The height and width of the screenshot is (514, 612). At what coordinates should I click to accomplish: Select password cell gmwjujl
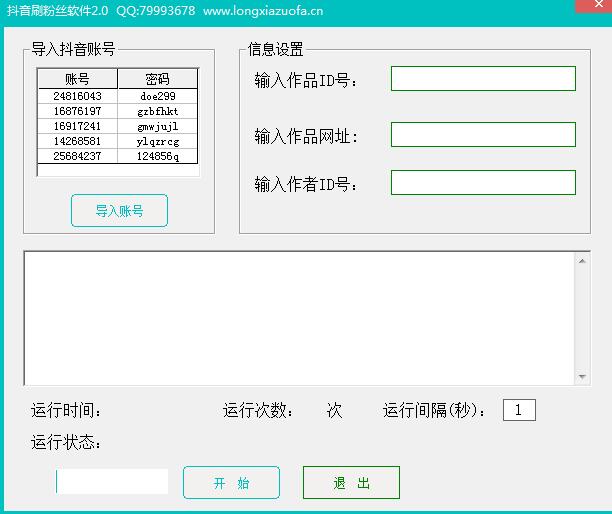pos(158,126)
